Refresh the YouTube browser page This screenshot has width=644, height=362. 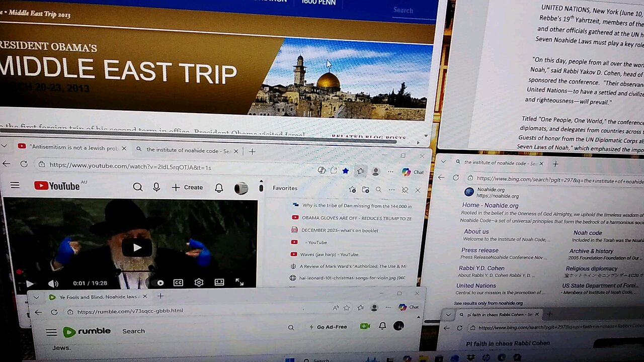pos(24,164)
